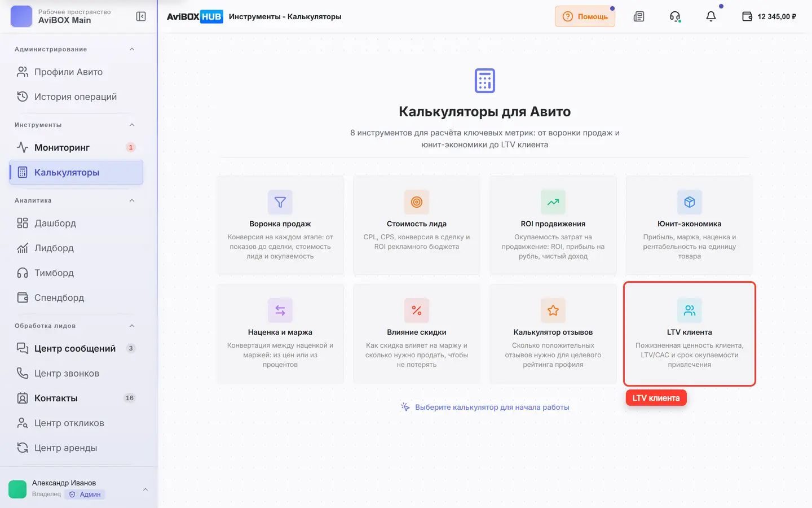The image size is (812, 508).
Task: Click the История операций clock icon
Action: pos(23,97)
